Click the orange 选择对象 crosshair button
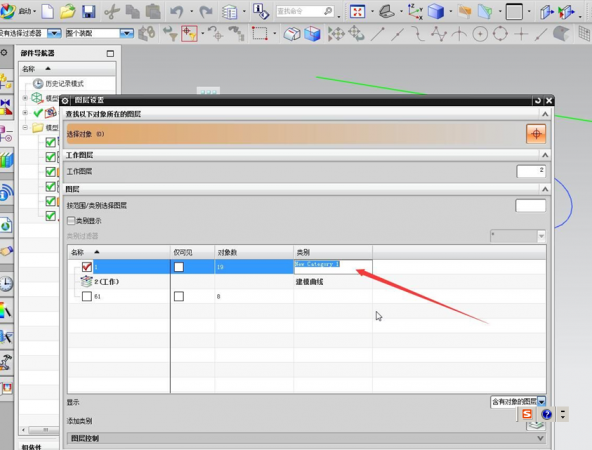The width and height of the screenshot is (592, 450). pos(536,134)
